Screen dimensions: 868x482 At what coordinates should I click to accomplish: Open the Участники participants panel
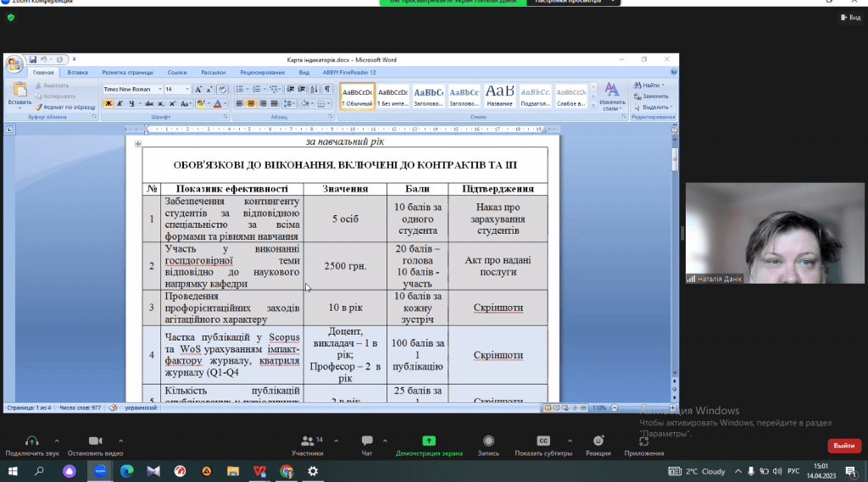tap(307, 441)
